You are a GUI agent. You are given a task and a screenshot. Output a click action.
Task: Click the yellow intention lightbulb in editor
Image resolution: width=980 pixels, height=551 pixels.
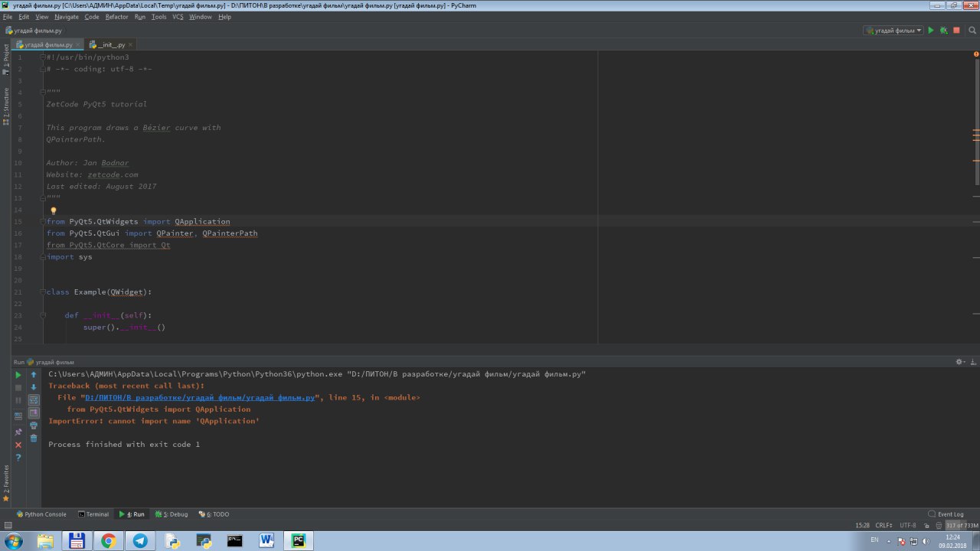54,210
